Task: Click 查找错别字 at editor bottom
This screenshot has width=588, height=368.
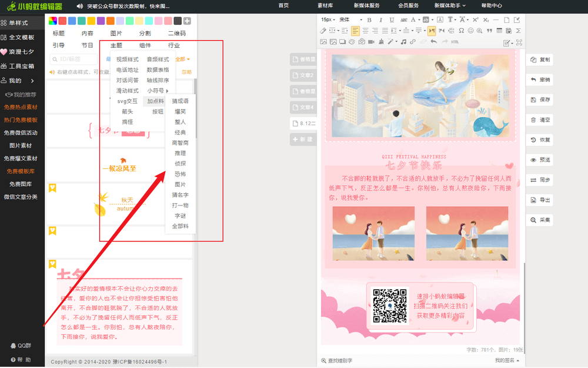Action: (337, 360)
